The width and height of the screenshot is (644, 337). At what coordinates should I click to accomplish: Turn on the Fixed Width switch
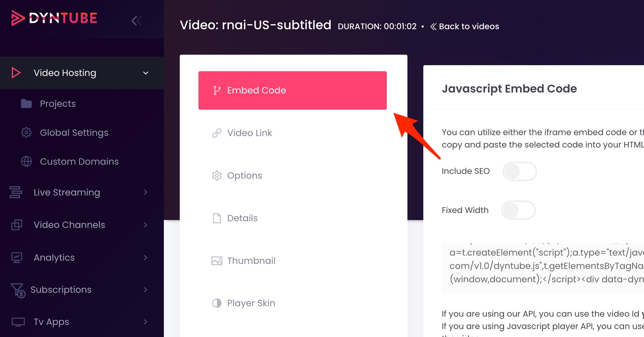click(x=519, y=210)
